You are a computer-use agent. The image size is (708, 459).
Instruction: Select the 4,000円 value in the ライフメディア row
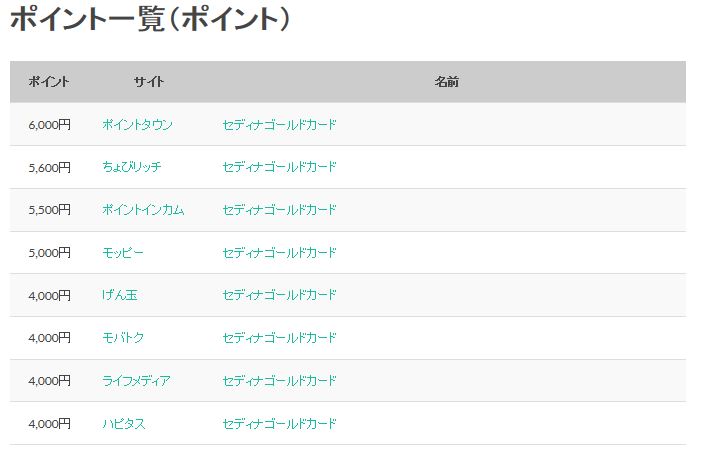tap(50, 381)
